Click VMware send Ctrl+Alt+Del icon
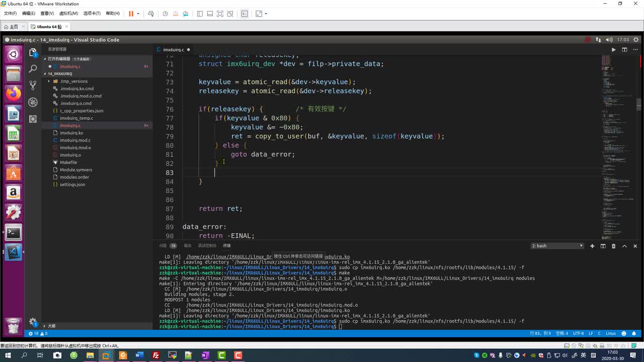Viewport: 644px width, 362px height. (x=151, y=14)
